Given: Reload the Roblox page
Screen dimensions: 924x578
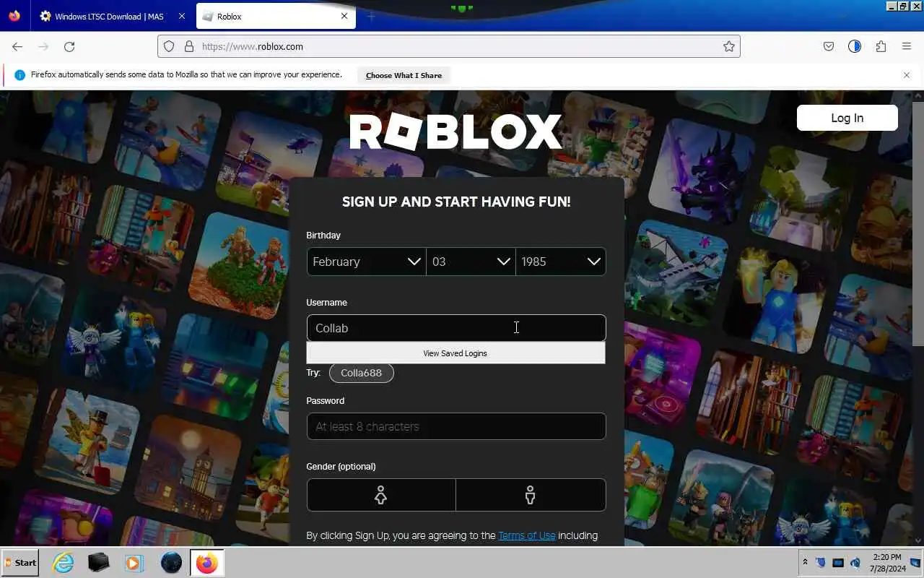Looking at the screenshot, I should (69, 46).
